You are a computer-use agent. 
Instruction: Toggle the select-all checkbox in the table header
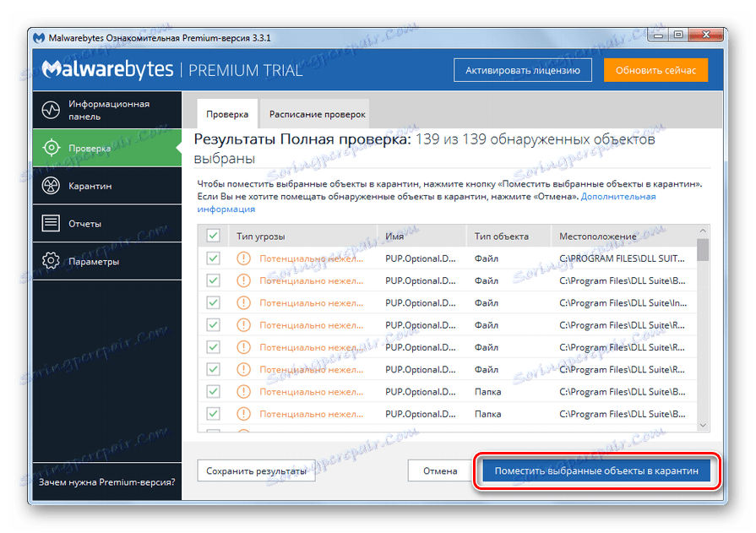tap(213, 236)
